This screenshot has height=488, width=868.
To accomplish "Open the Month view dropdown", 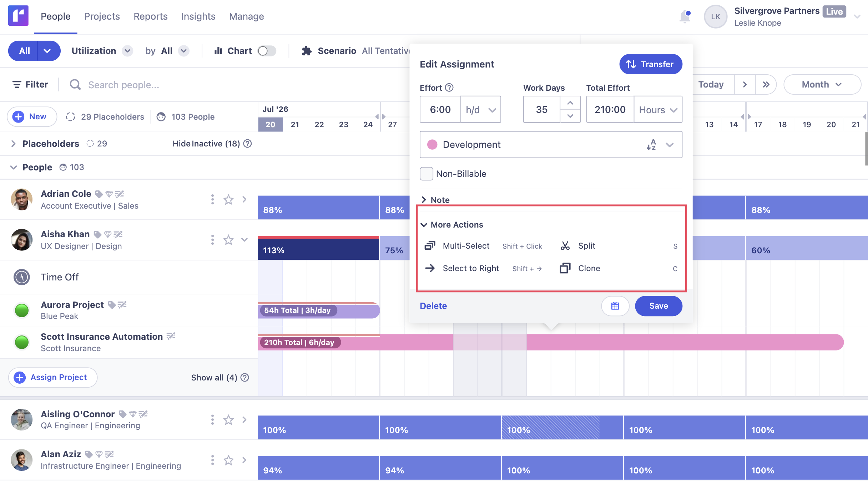I will [822, 85].
